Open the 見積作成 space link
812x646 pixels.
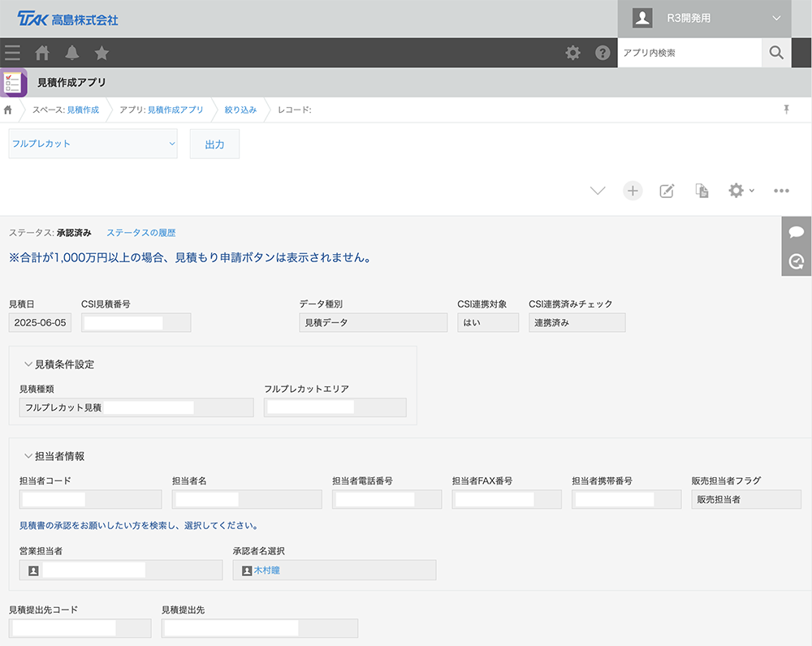83,110
